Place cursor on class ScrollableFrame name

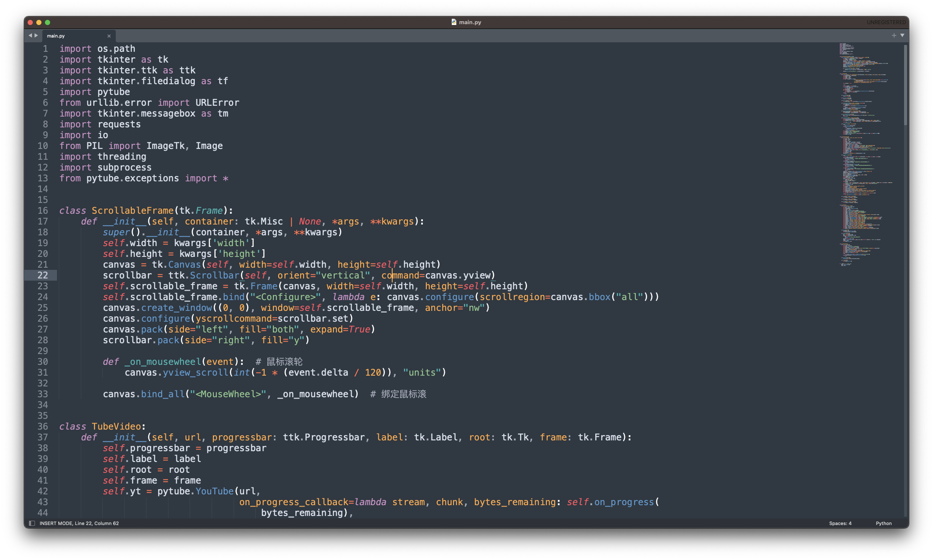133,210
